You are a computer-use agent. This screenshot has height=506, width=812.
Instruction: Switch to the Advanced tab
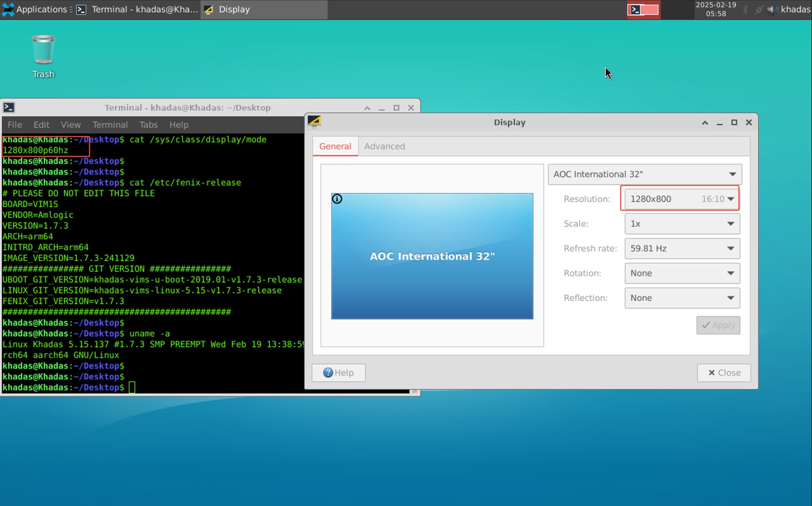point(384,146)
